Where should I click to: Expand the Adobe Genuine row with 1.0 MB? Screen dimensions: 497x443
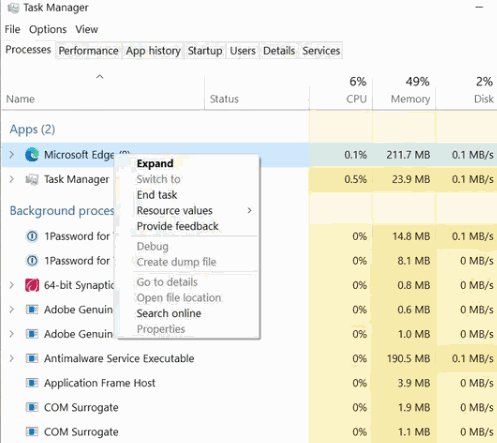click(12, 334)
